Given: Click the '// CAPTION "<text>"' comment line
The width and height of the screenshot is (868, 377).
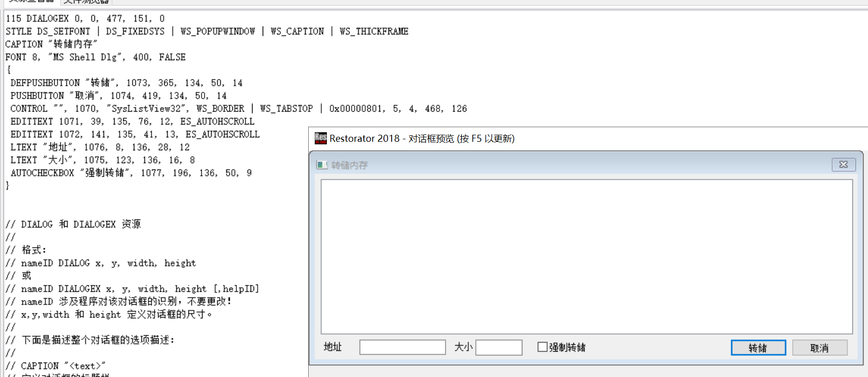Looking at the screenshot, I should coord(56,366).
